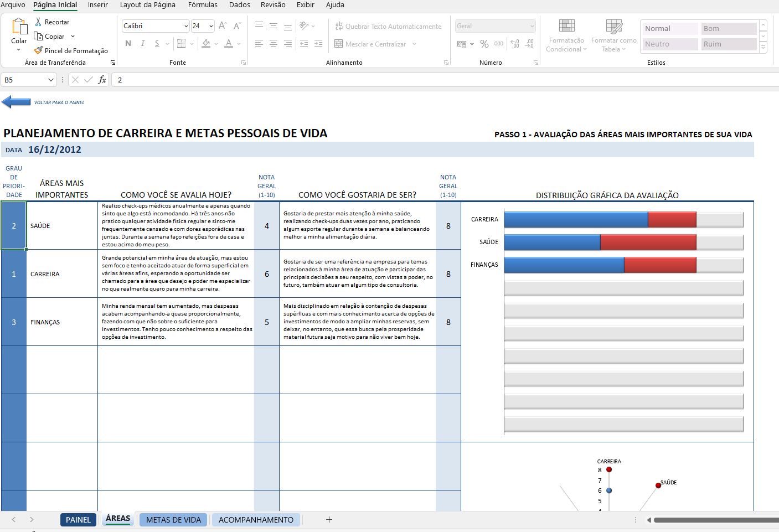The image size is (779, 532).
Task: Toggle Quebrar Texto Automaticamente
Action: 388,26
